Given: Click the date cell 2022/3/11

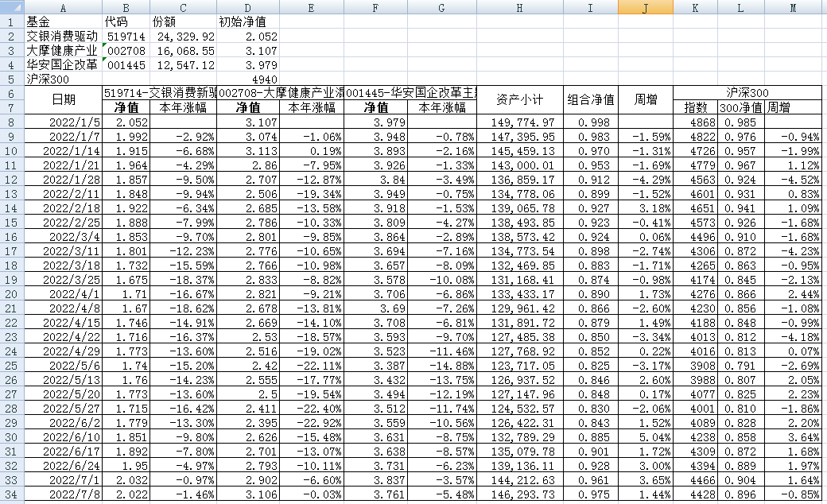Looking at the screenshot, I should 63,251.
